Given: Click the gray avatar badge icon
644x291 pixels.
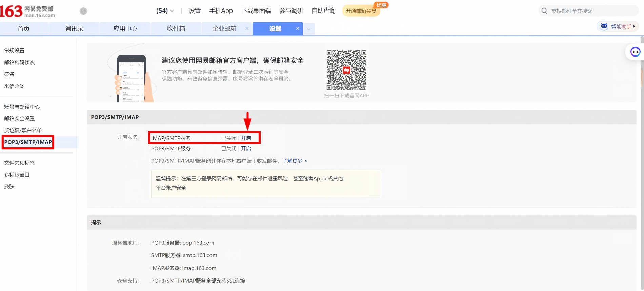Looking at the screenshot, I should coord(83,11).
